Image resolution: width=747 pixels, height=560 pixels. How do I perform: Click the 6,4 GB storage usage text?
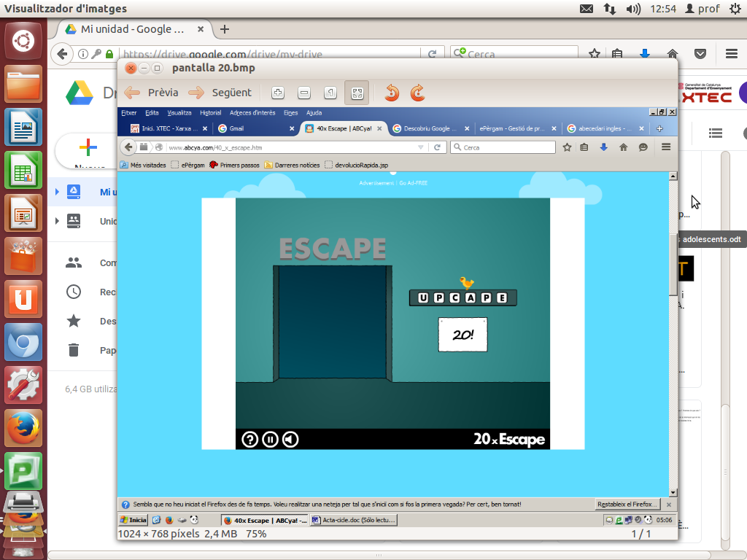click(x=91, y=389)
